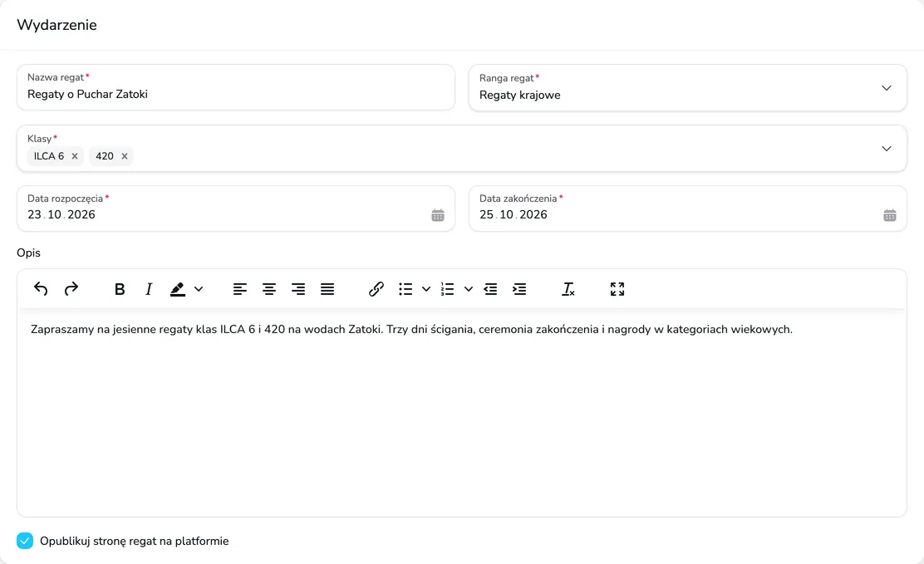Image resolution: width=924 pixels, height=564 pixels.
Task: Place cursor in the description text
Action: coord(411,330)
